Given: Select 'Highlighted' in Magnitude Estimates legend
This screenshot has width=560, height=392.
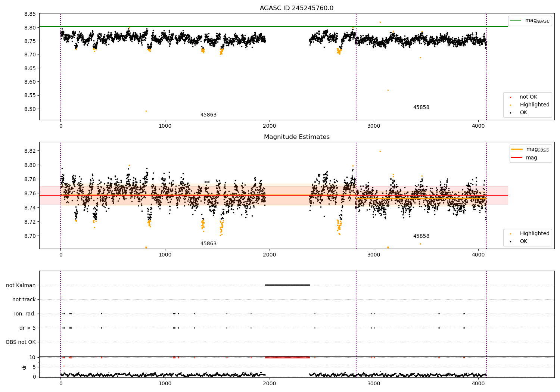Looking at the screenshot, I should tap(534, 234).
